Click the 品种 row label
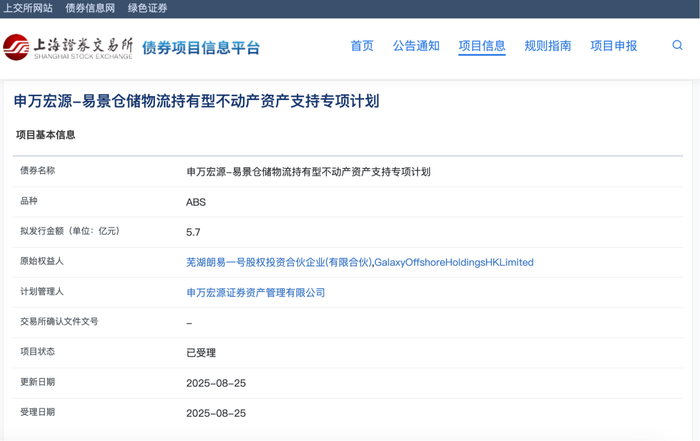Screen dimensions: 700x441 tap(29, 200)
